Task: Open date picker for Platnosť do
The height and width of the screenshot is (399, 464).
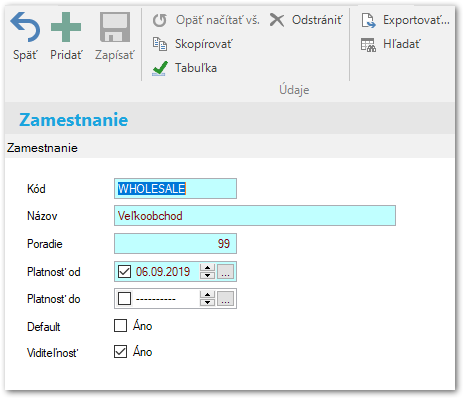Action: 226,299
